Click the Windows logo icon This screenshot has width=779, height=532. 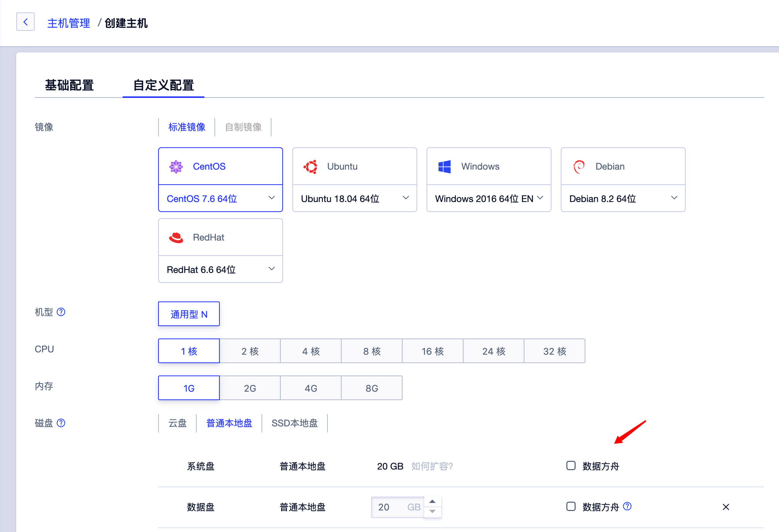pyautogui.click(x=445, y=167)
